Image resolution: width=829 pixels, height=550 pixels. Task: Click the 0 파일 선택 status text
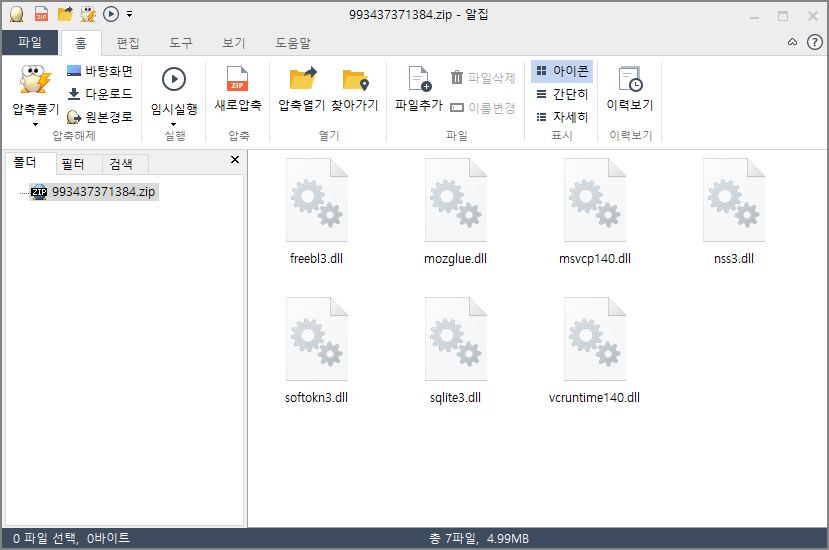pyautogui.click(x=71, y=538)
